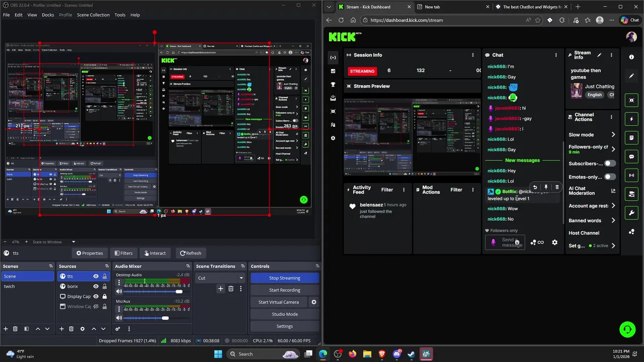Add a new scene transition with plus
The image size is (644, 362).
220,289
